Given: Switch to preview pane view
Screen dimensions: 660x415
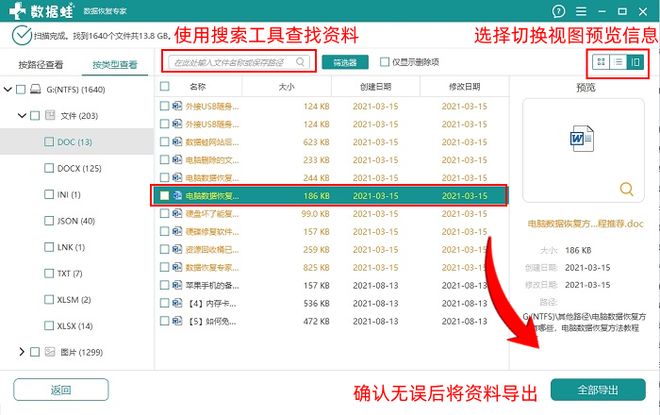Looking at the screenshot, I should pos(635,62).
